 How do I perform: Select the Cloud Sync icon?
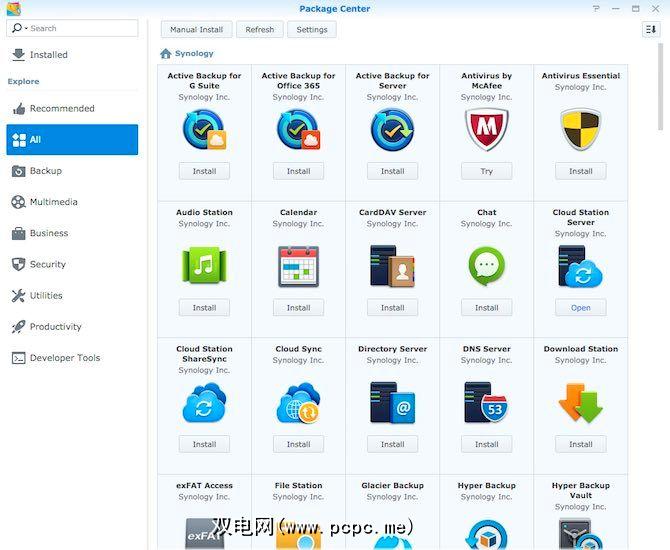click(x=298, y=403)
